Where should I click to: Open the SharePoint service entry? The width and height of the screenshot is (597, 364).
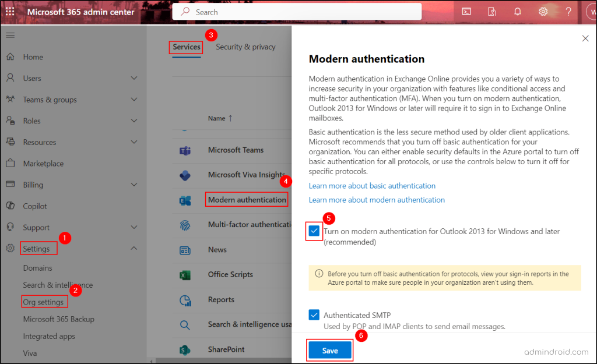point(226,349)
